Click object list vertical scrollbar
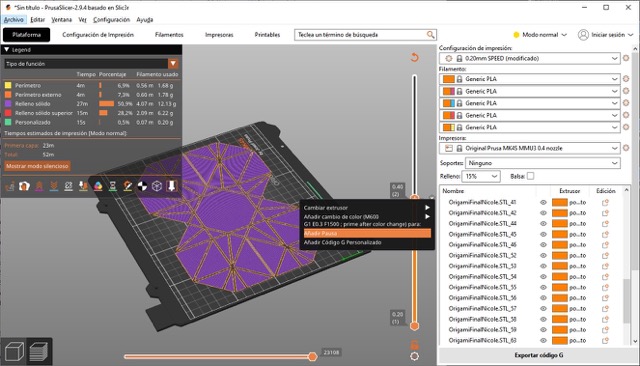The width and height of the screenshot is (640, 366). pyautogui.click(x=627, y=300)
